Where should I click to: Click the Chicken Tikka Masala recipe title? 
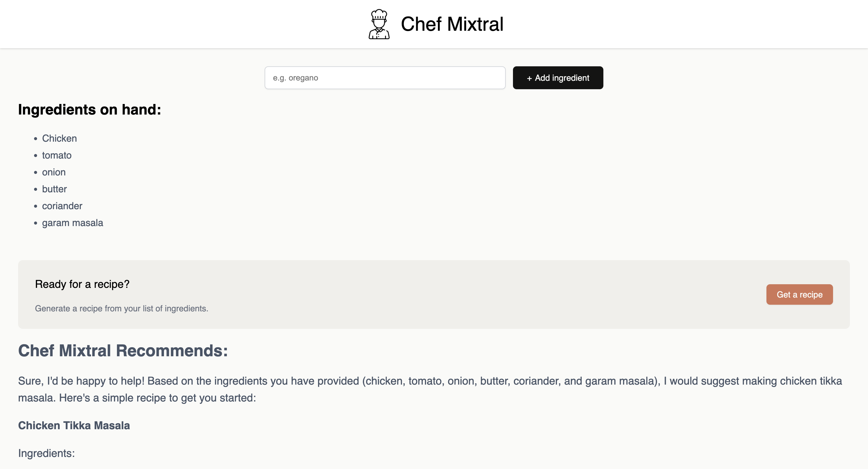[74, 426]
